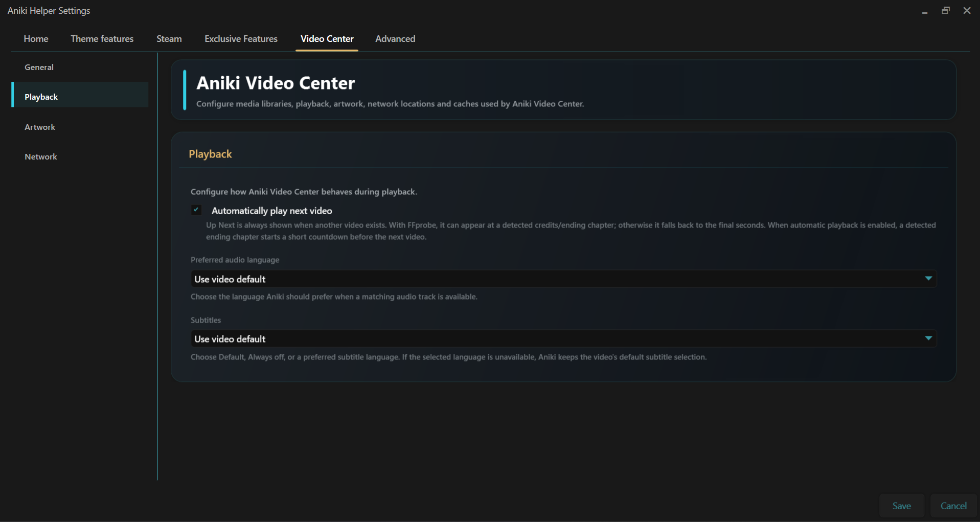Click the 'Configure how Aniki Video Center behaves' text

(304, 192)
